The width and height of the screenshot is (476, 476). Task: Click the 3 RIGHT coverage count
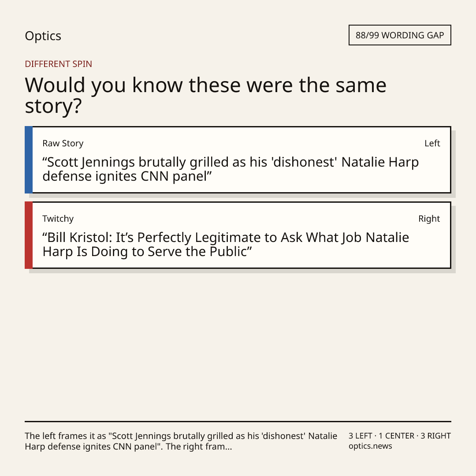435,436
